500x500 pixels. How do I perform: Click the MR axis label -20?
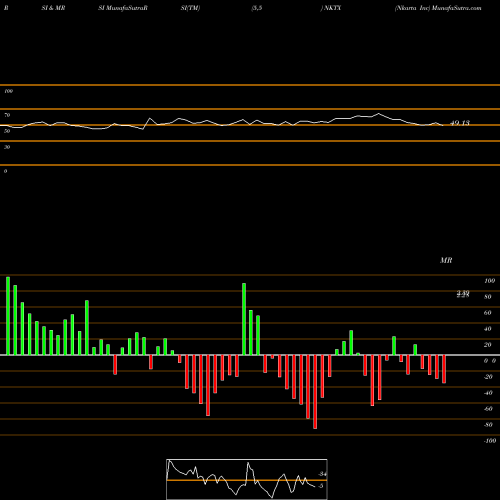(488, 377)
